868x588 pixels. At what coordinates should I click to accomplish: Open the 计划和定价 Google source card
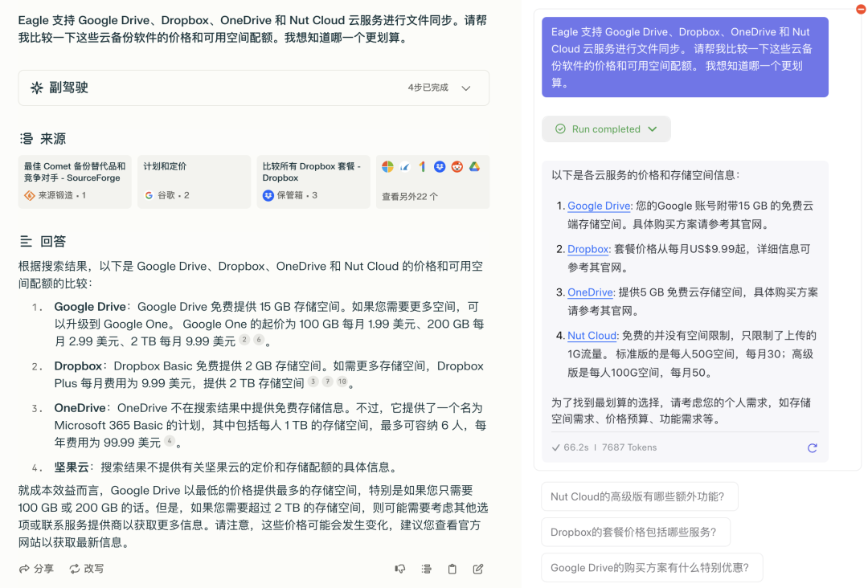[194, 182]
